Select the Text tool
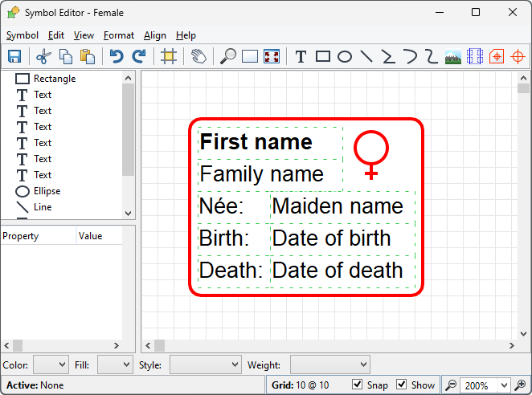The width and height of the screenshot is (532, 395). click(301, 57)
